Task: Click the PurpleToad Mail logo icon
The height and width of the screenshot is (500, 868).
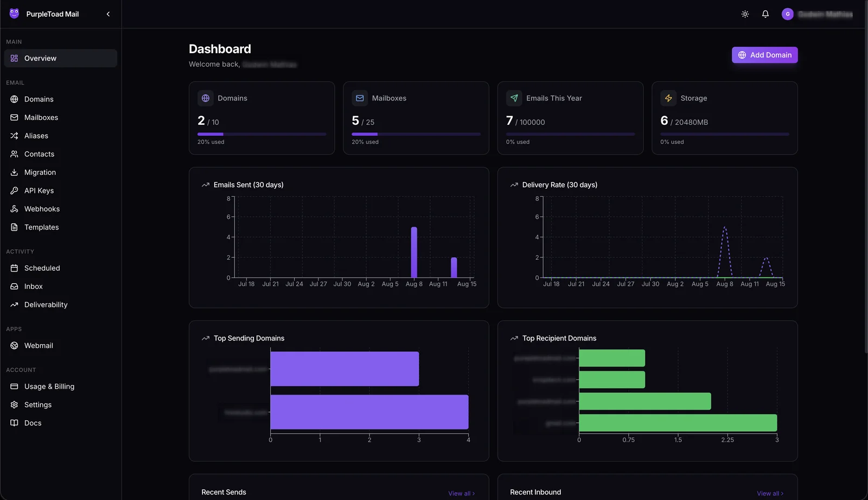Action: (x=14, y=14)
